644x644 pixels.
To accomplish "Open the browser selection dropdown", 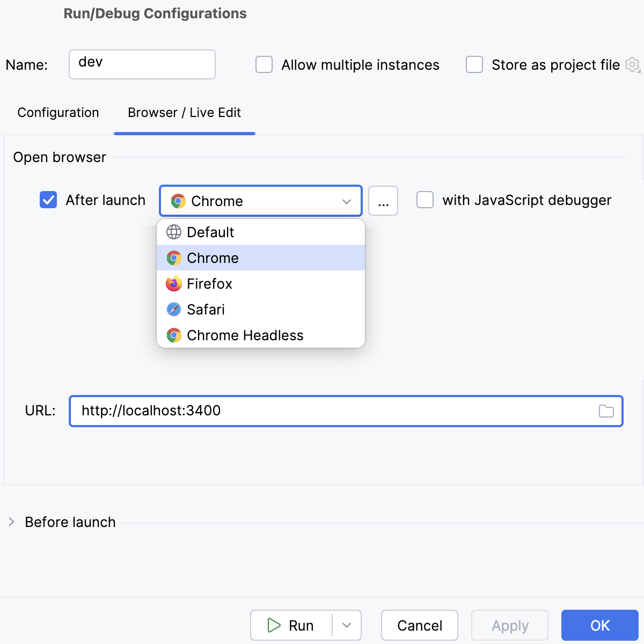I will click(347, 201).
